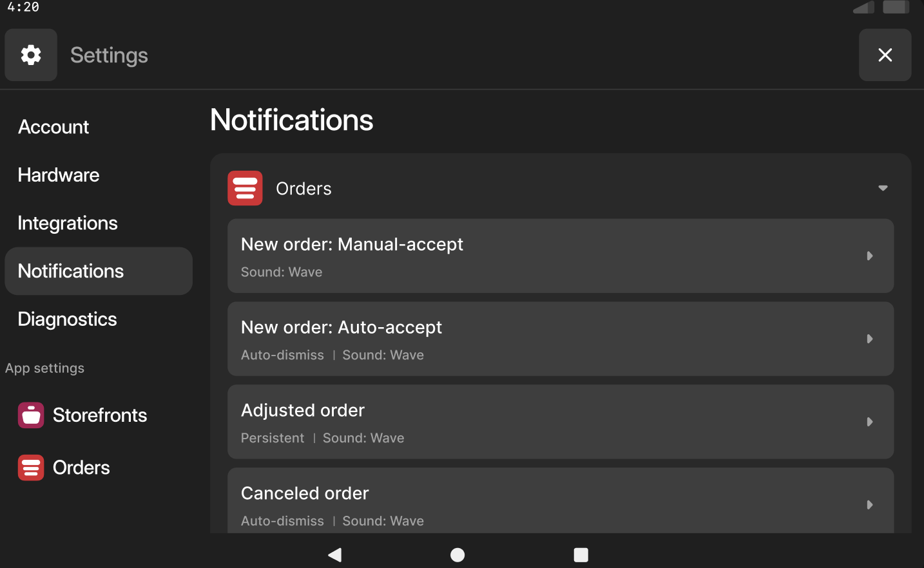Click the red Orders icon in sidebar
Image resolution: width=924 pixels, height=568 pixels.
(31, 468)
